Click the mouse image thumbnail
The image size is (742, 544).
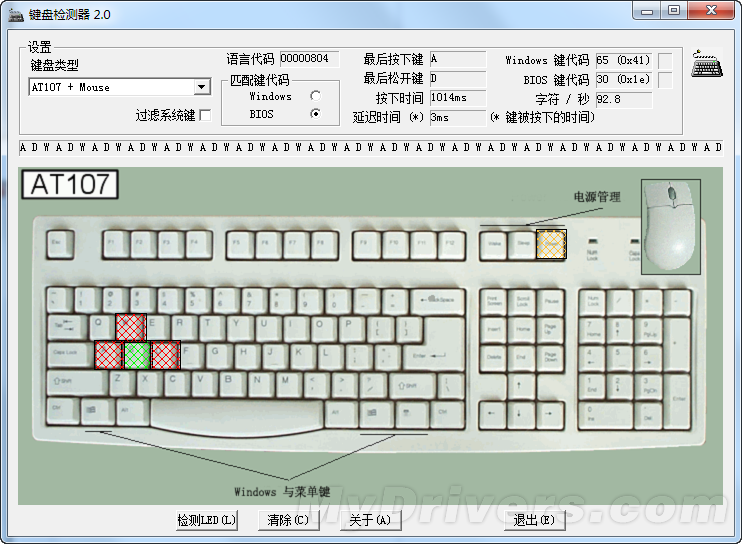click(671, 227)
